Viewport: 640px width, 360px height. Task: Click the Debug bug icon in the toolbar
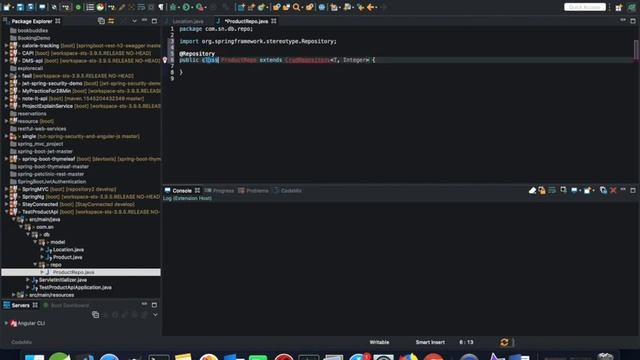pyautogui.click(x=173, y=7)
